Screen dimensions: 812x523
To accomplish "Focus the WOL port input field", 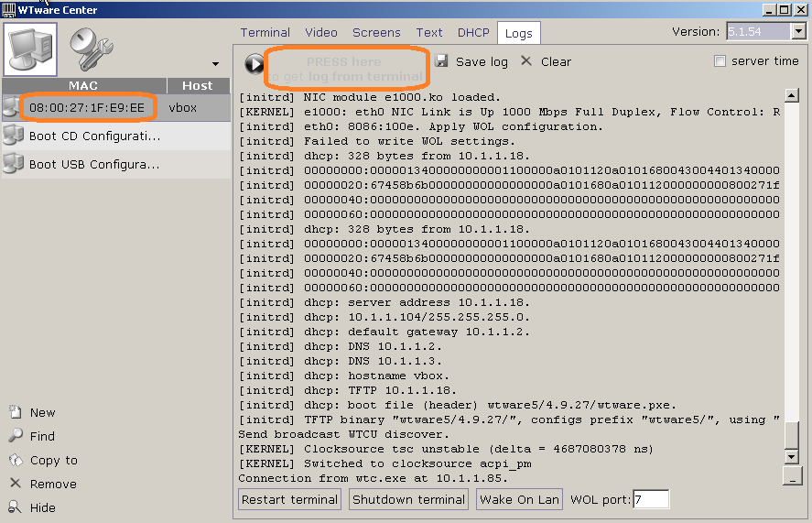I will (x=651, y=499).
